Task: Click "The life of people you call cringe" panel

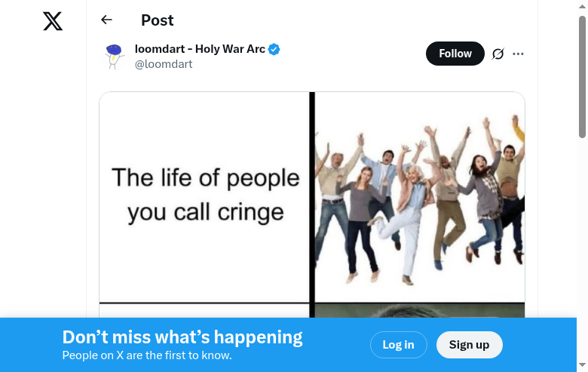Action: pyautogui.click(x=205, y=196)
